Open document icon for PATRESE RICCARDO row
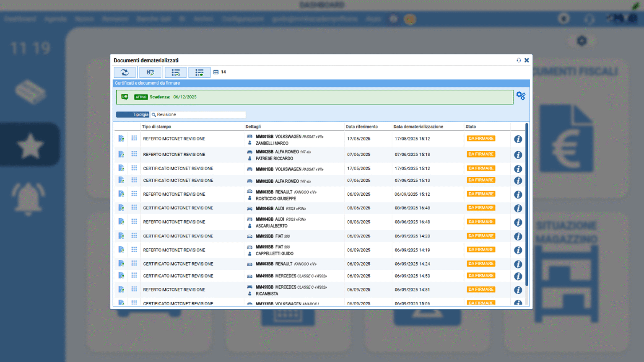 click(x=121, y=155)
